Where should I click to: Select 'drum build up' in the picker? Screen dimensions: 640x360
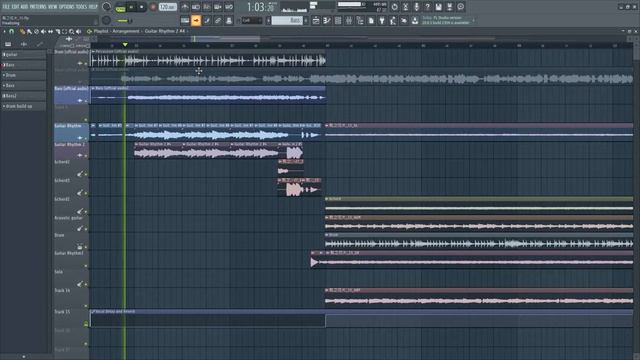(23, 106)
